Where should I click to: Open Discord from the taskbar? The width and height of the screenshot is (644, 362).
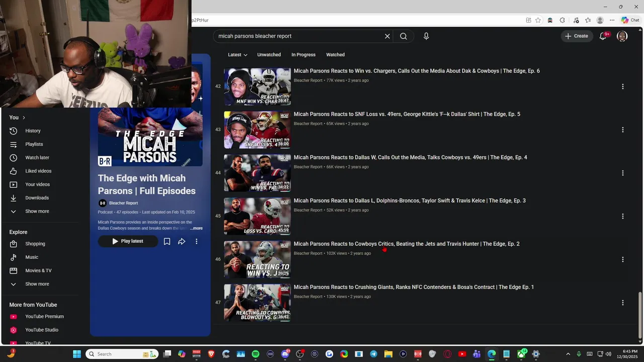pos(285,354)
